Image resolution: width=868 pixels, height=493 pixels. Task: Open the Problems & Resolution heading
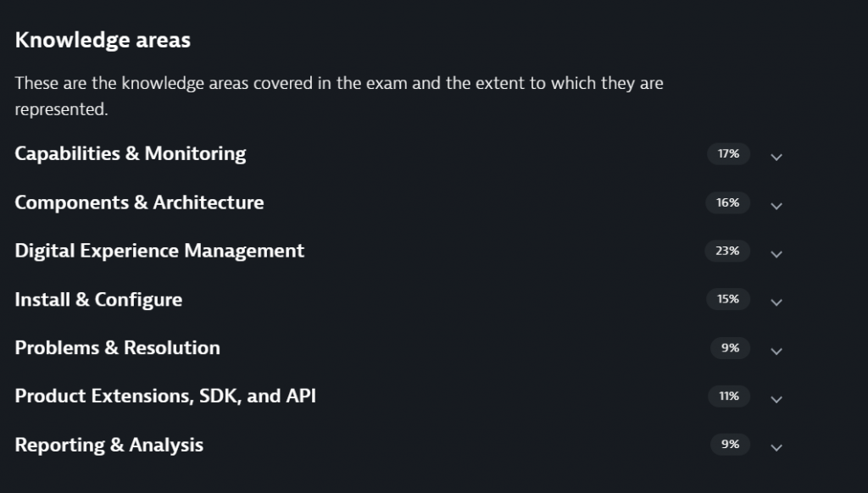[117, 347]
